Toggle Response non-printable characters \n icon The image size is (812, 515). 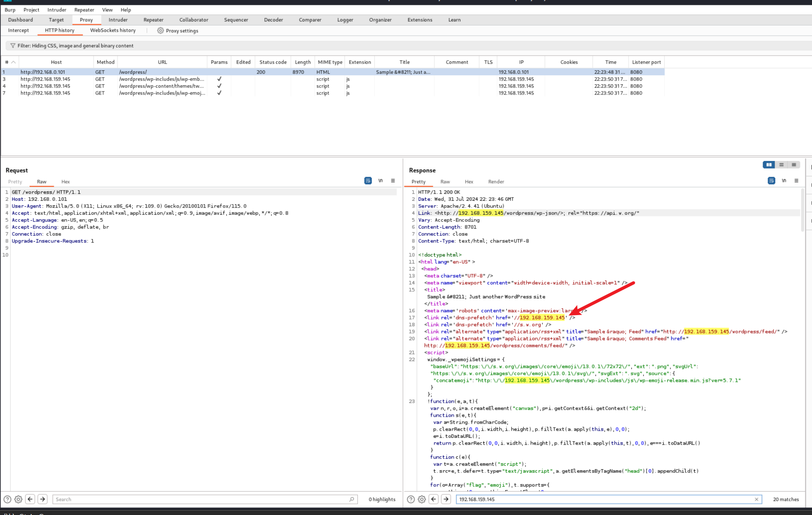click(x=784, y=181)
